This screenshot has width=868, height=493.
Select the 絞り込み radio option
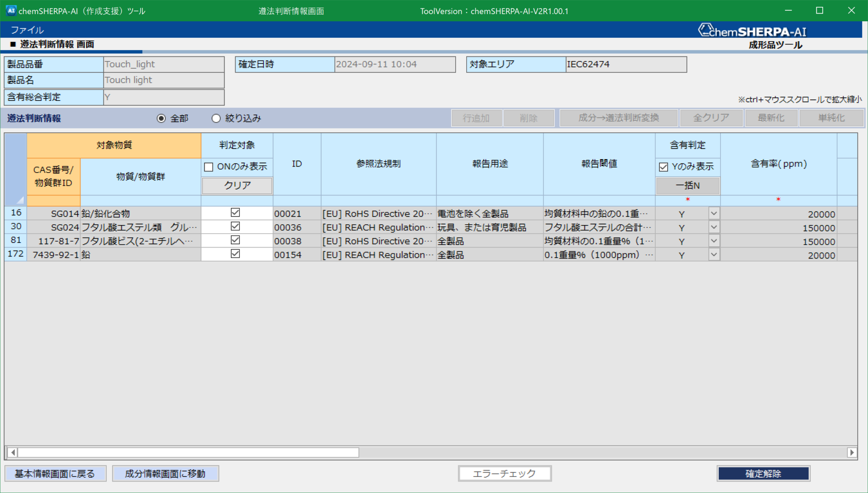217,118
